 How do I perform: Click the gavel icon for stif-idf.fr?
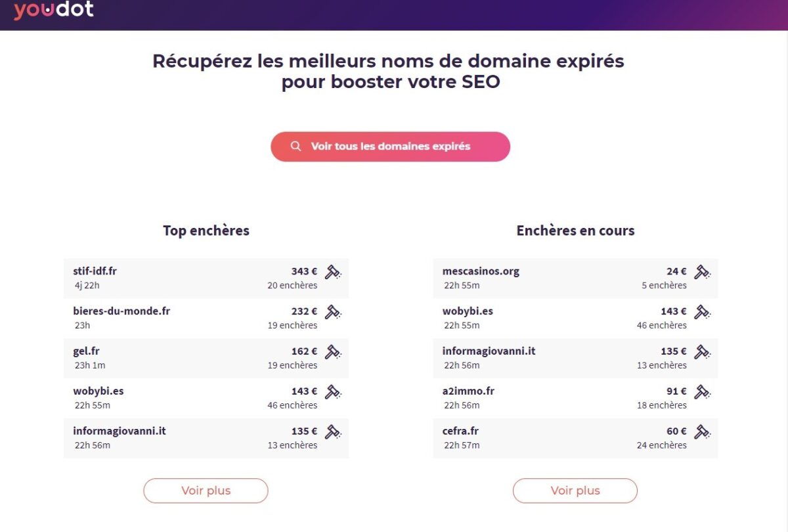point(333,272)
